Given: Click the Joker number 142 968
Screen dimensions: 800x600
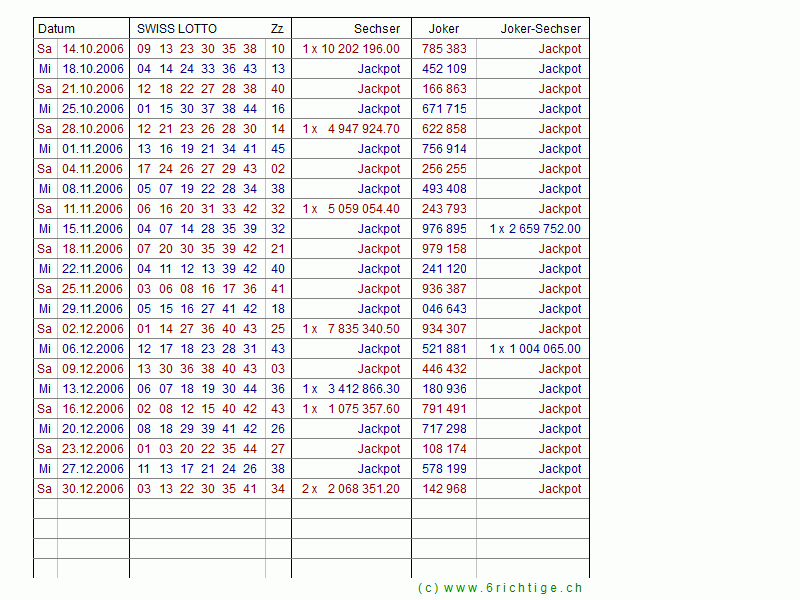Looking at the screenshot, I should pos(444,489).
